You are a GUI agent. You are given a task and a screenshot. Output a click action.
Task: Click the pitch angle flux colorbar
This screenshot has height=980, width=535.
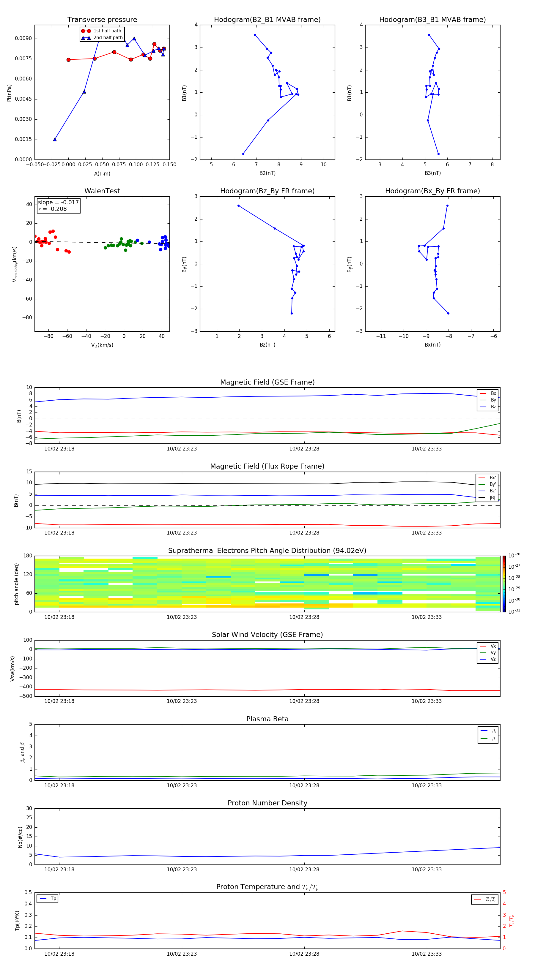pyautogui.click(x=504, y=584)
